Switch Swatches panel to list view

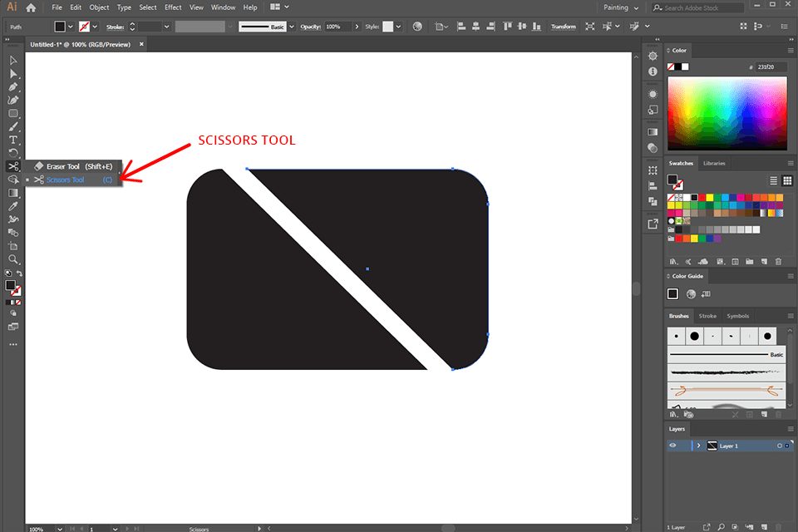tap(773, 180)
